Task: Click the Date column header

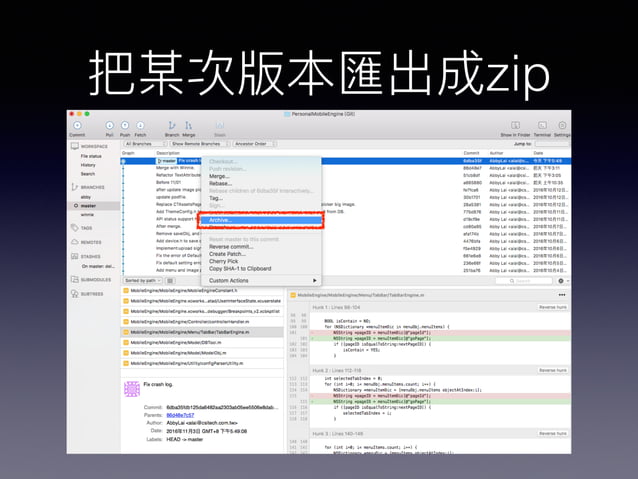Action: click(538, 153)
